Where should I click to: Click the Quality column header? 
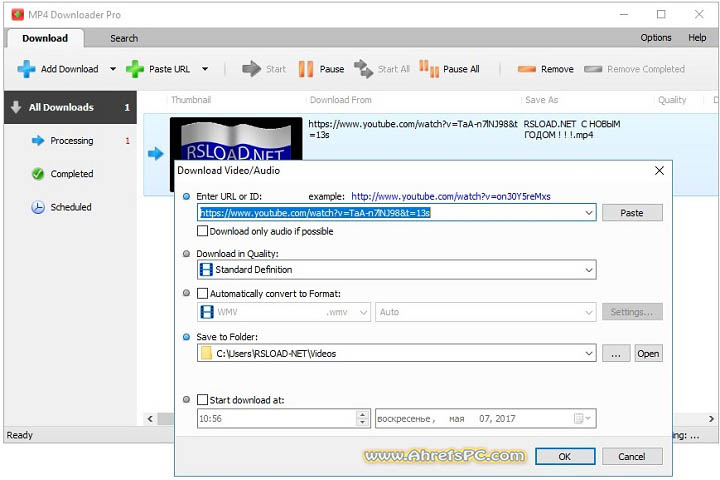(x=672, y=100)
